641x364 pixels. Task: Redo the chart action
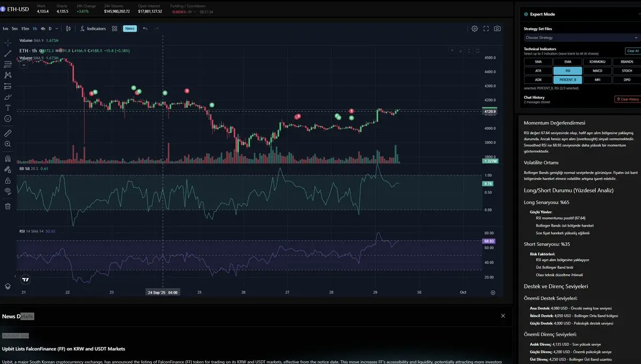click(x=156, y=29)
